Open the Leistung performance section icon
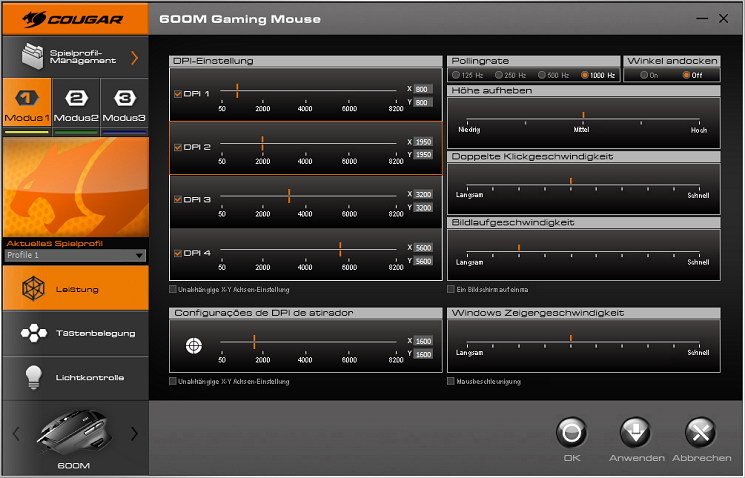Image resolution: width=745 pixels, height=478 pixels. tap(34, 289)
